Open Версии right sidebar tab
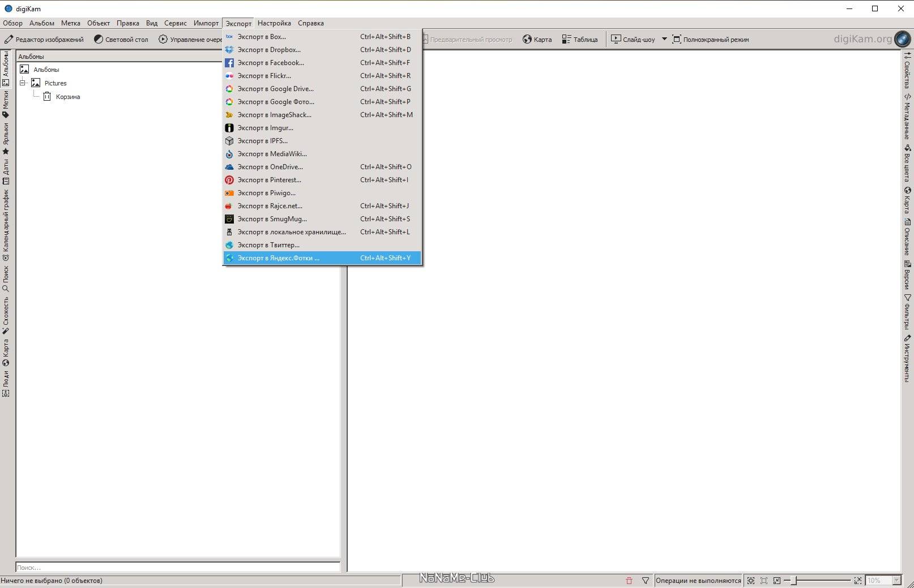This screenshot has width=914, height=588. click(907, 274)
